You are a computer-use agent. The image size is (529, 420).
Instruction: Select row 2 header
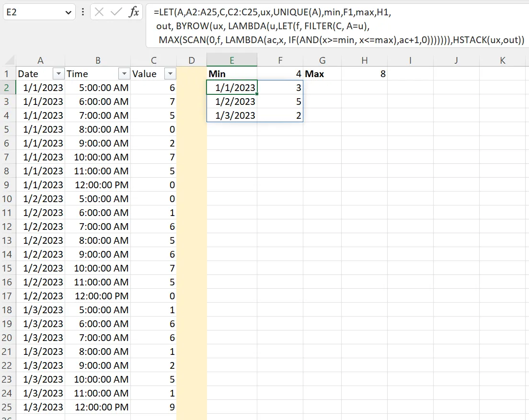(7, 88)
